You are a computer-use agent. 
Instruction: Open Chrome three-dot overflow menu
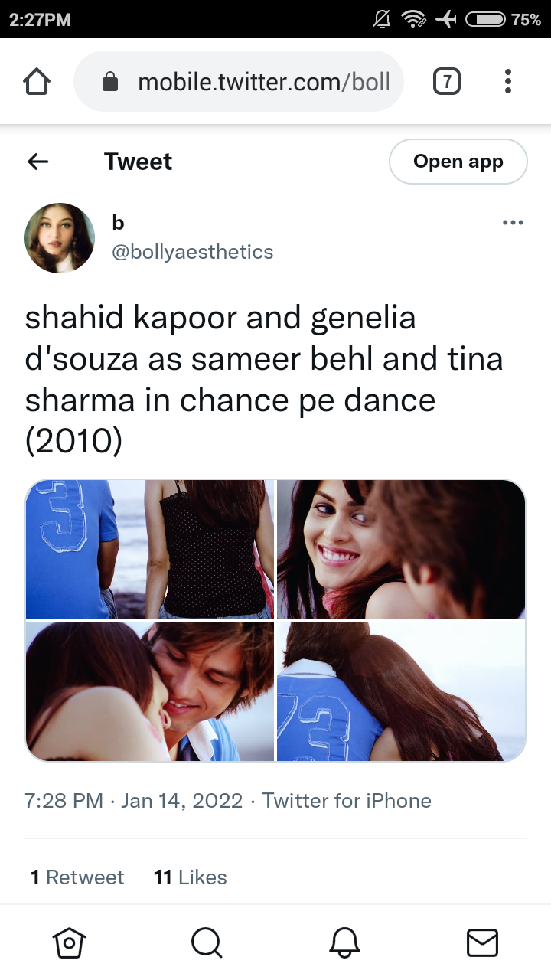click(x=508, y=81)
